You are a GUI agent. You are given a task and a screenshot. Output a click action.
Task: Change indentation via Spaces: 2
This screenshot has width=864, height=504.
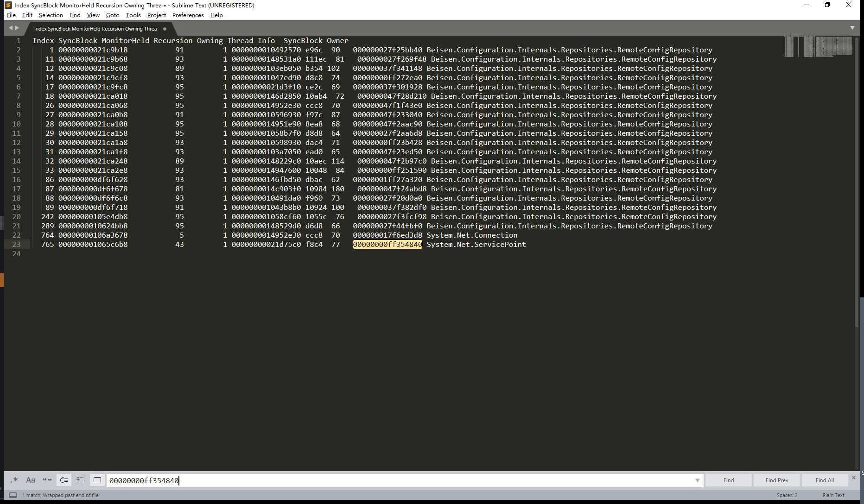click(787, 495)
